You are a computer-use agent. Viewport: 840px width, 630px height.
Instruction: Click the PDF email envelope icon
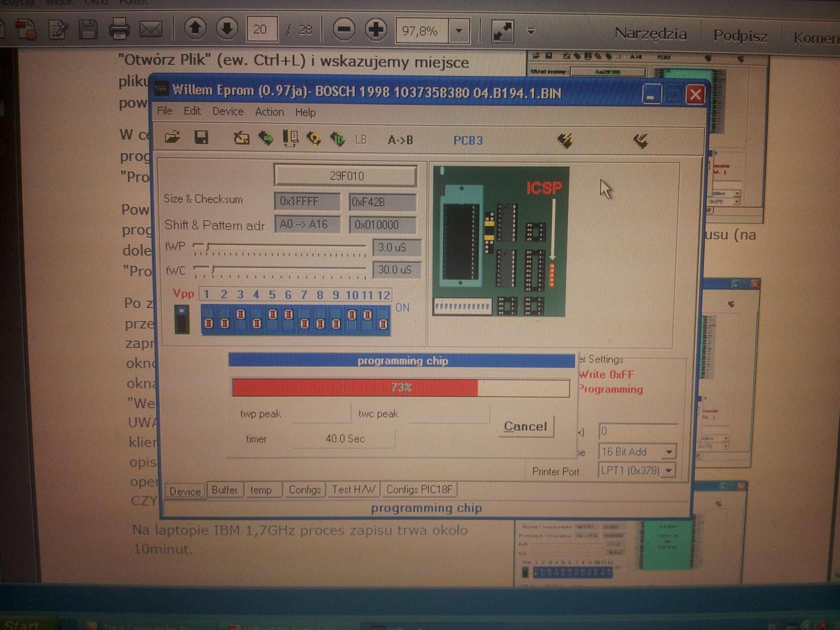click(x=150, y=28)
